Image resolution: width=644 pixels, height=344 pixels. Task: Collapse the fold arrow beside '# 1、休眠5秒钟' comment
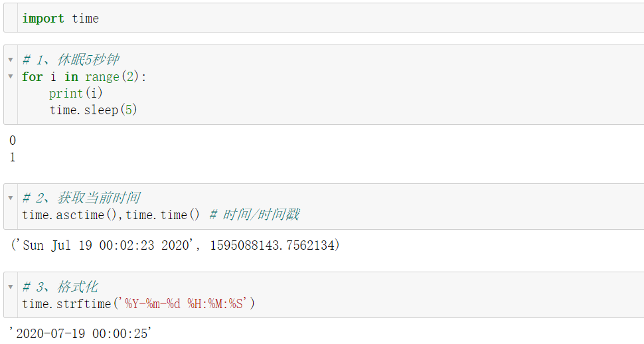10,60
